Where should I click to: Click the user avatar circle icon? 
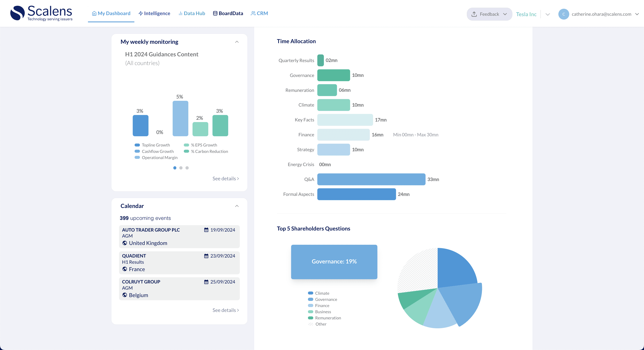pyautogui.click(x=563, y=14)
